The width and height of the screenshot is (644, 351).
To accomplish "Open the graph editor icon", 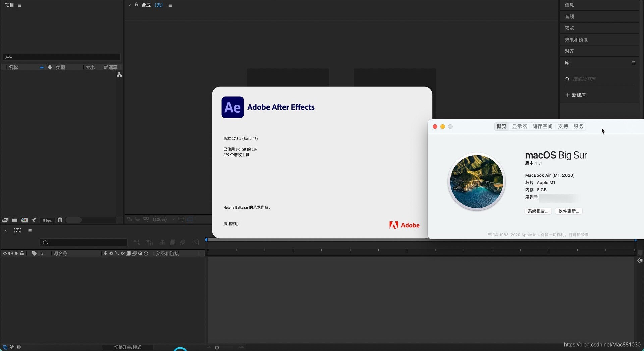I will pyautogui.click(x=196, y=242).
